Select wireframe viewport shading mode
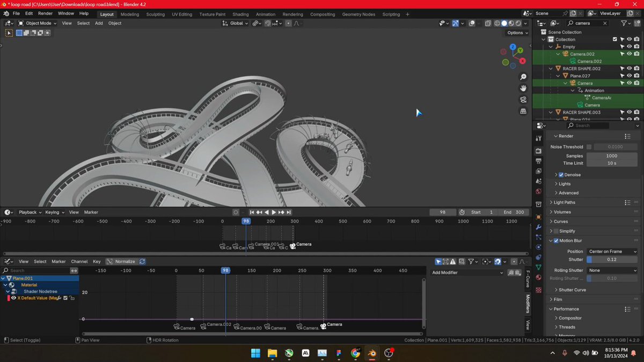Image resolution: width=644 pixels, height=362 pixels. coord(497,23)
